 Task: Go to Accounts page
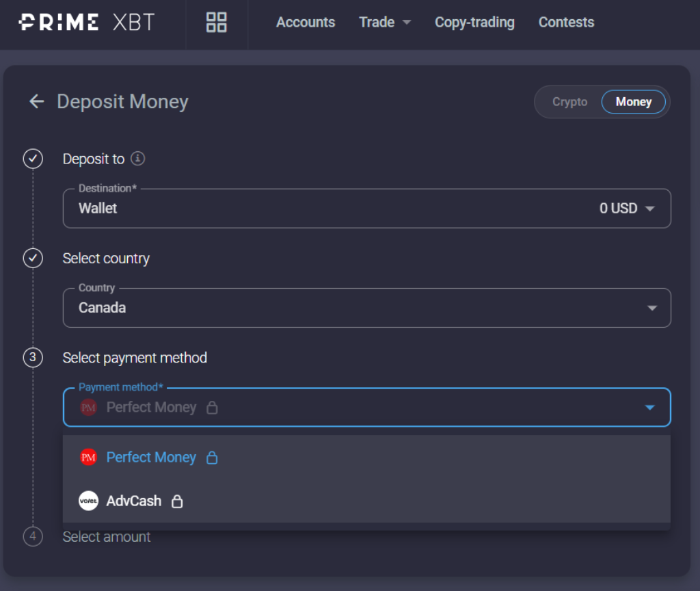point(306,22)
